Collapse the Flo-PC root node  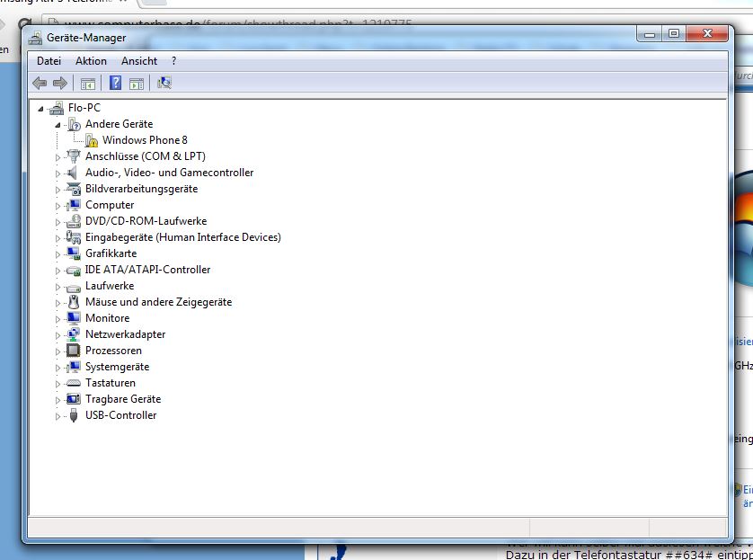40,110
